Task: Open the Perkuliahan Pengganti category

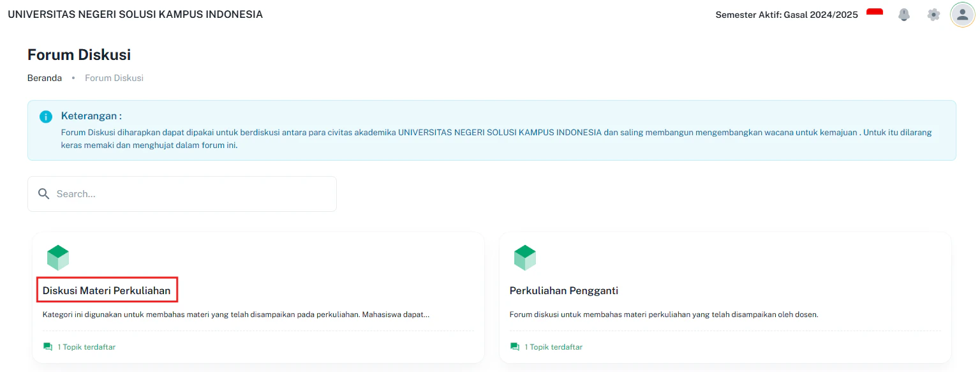Action: [563, 290]
